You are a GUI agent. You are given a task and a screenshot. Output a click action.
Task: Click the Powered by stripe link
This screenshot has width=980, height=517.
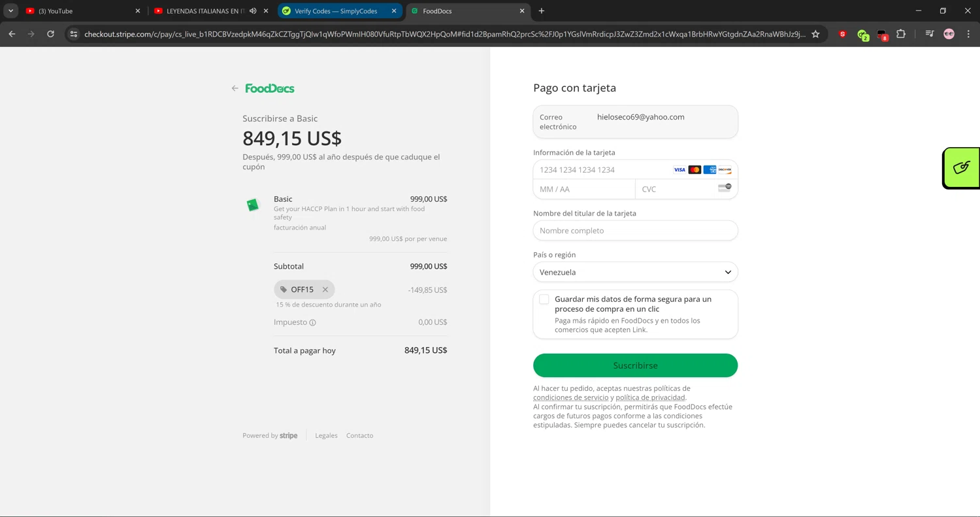pyautogui.click(x=270, y=435)
